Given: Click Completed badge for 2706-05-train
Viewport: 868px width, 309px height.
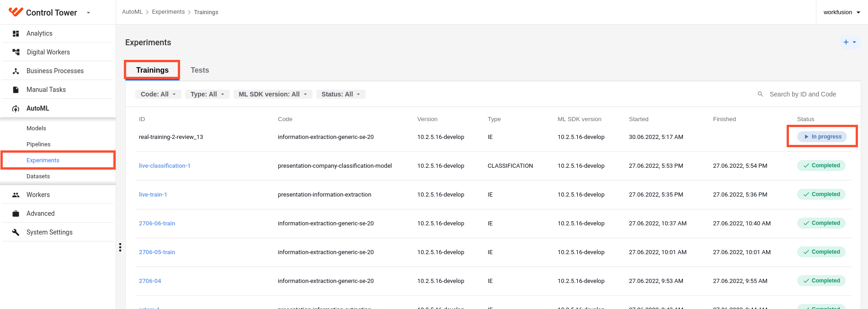Looking at the screenshot, I should (821, 252).
